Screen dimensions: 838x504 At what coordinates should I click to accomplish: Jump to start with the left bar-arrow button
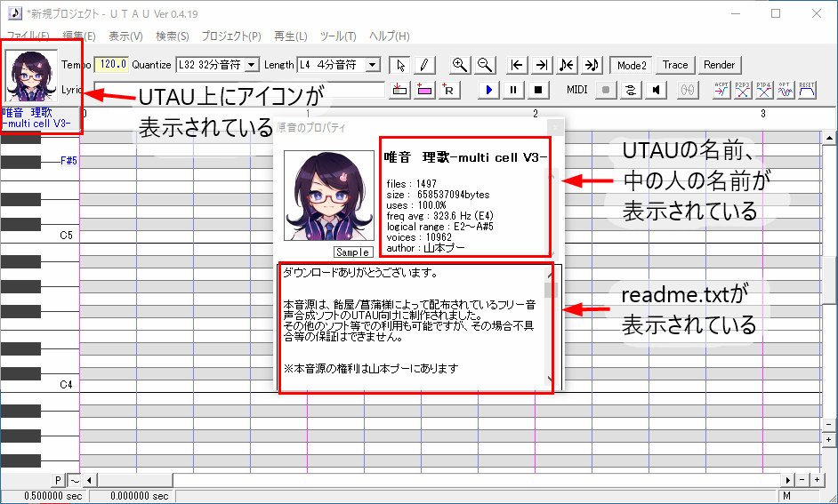pos(517,65)
